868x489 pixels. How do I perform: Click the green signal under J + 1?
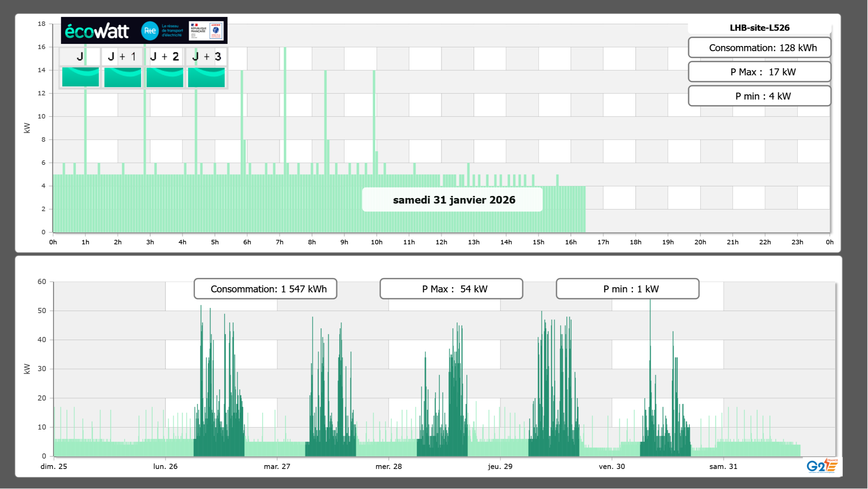pyautogui.click(x=123, y=77)
